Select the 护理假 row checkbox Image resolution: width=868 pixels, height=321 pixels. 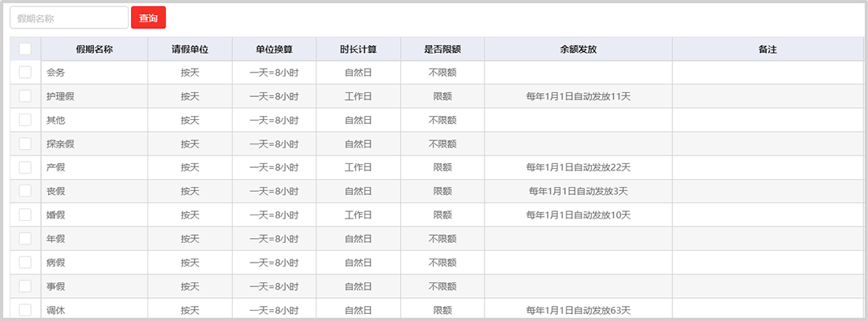[25, 96]
